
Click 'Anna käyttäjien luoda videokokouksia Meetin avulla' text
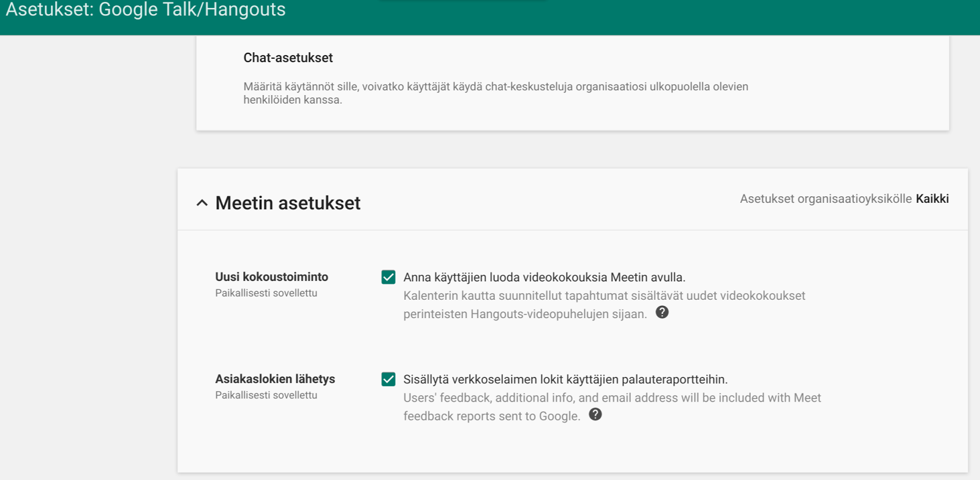[544, 277]
